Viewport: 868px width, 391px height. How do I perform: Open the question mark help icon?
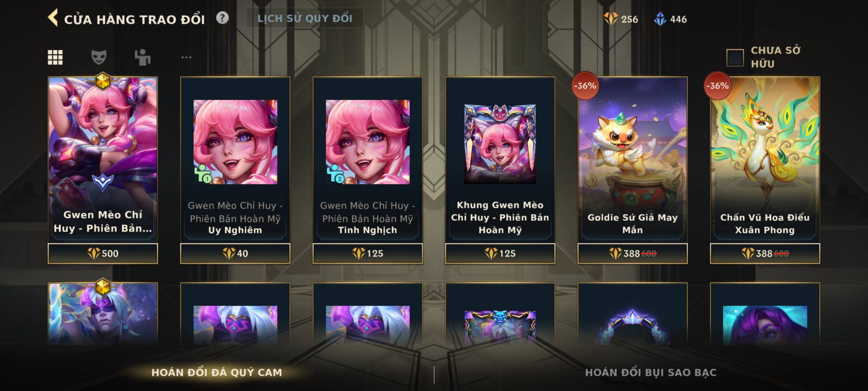[x=222, y=18]
